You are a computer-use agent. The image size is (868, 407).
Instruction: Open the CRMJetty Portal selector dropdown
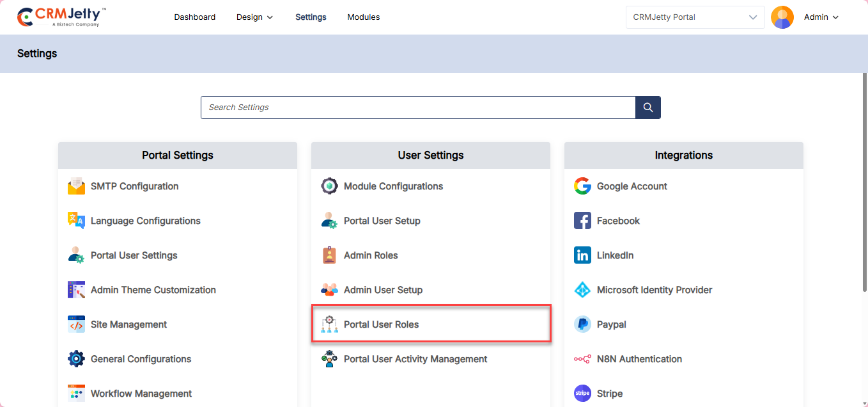pyautogui.click(x=695, y=17)
